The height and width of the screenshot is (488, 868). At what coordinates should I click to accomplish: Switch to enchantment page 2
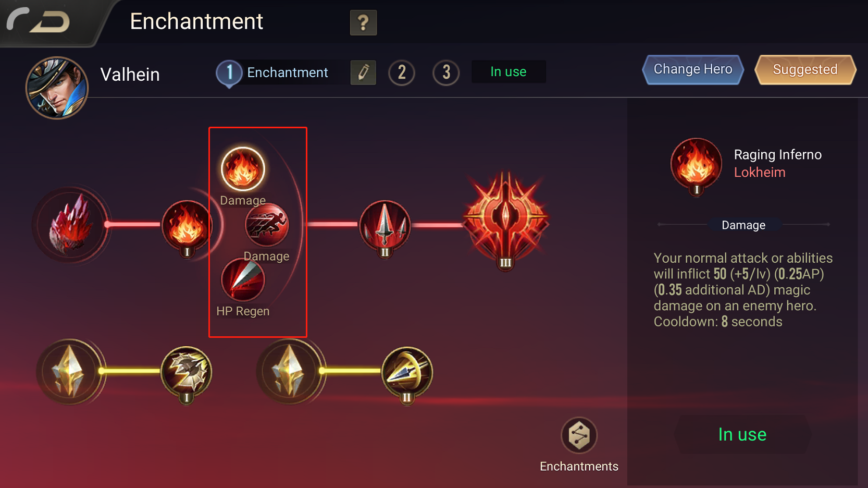[402, 72]
